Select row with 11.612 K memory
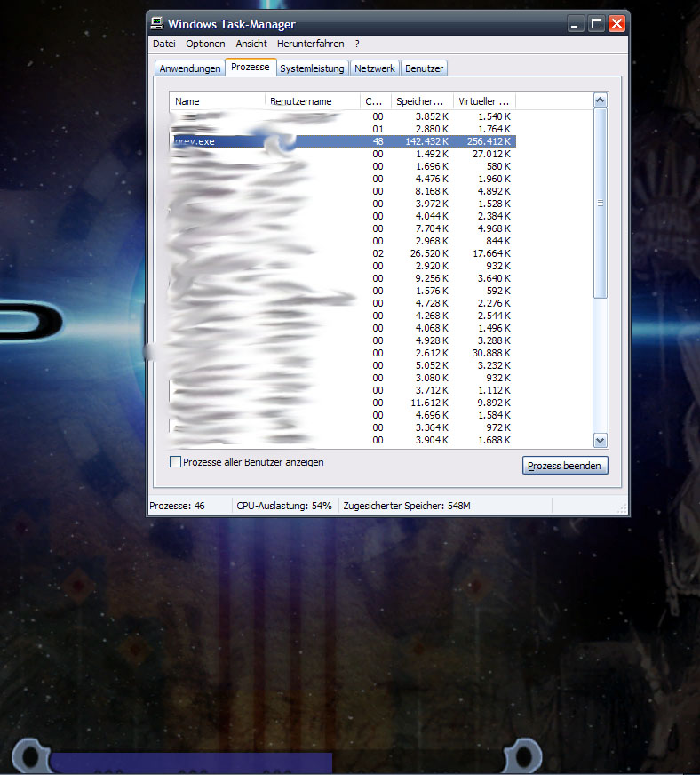The height and width of the screenshot is (775, 700). coord(343,403)
